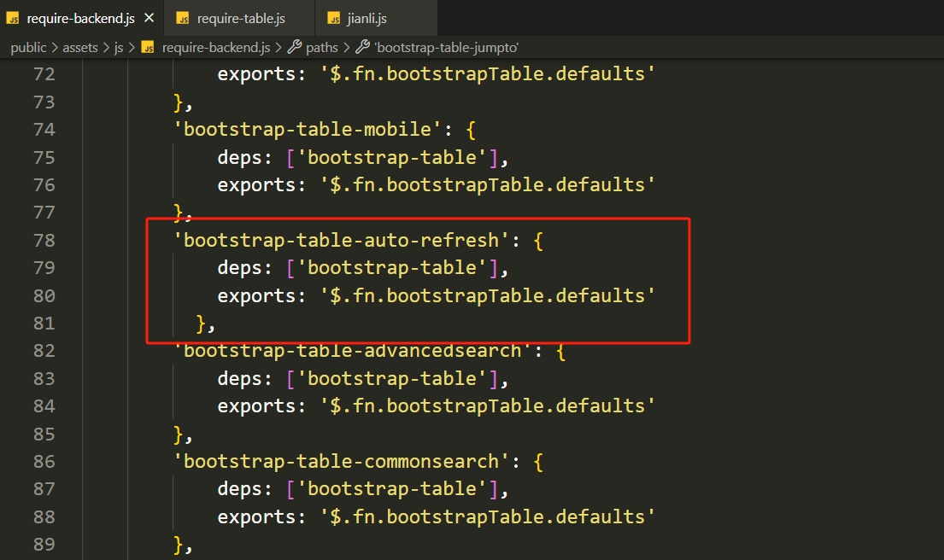944x560 pixels.
Task: Click the 'bootstrap-table-auto-refresh' key text
Action: pyautogui.click(x=342, y=240)
